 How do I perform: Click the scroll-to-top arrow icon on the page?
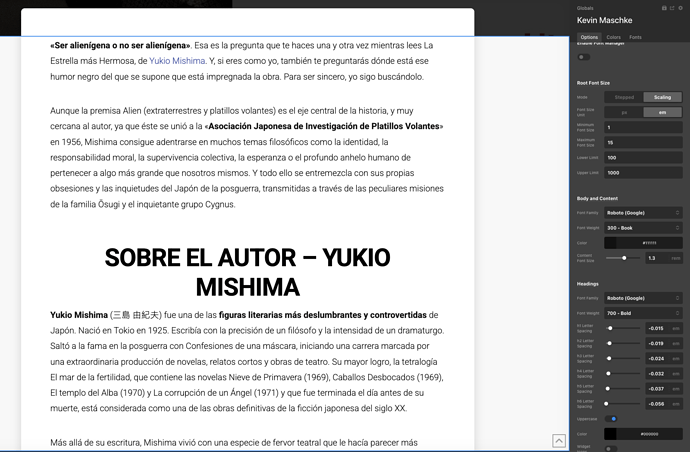559,441
